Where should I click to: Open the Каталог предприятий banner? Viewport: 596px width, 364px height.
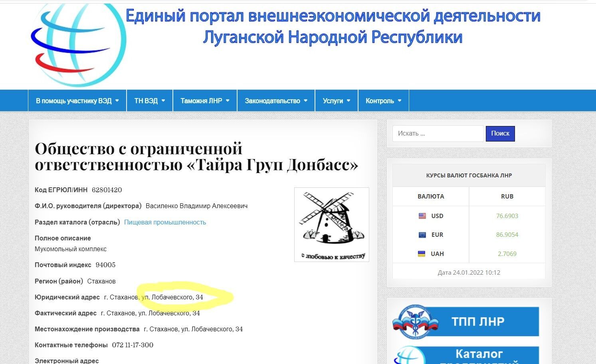[479, 354]
